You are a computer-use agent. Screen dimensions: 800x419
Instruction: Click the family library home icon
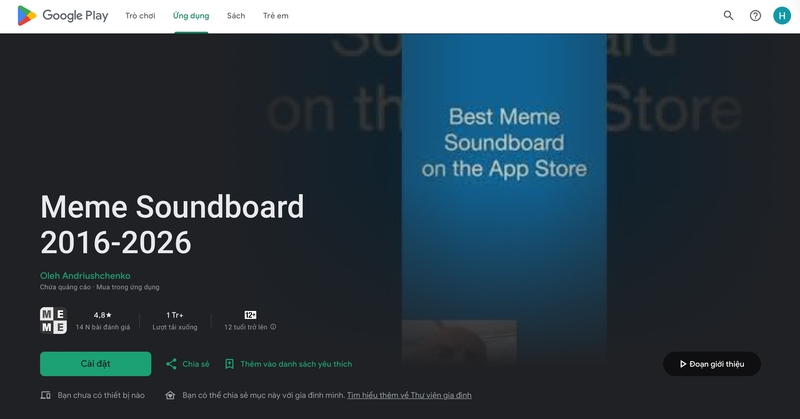click(x=170, y=396)
